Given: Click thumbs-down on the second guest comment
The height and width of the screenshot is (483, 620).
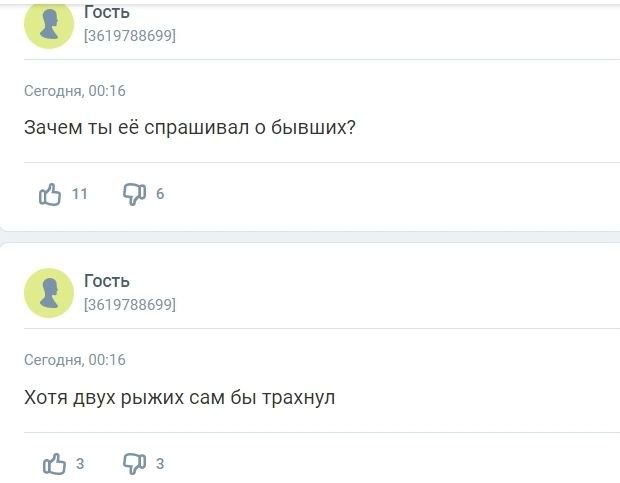Looking at the screenshot, I should pyautogui.click(x=134, y=463).
